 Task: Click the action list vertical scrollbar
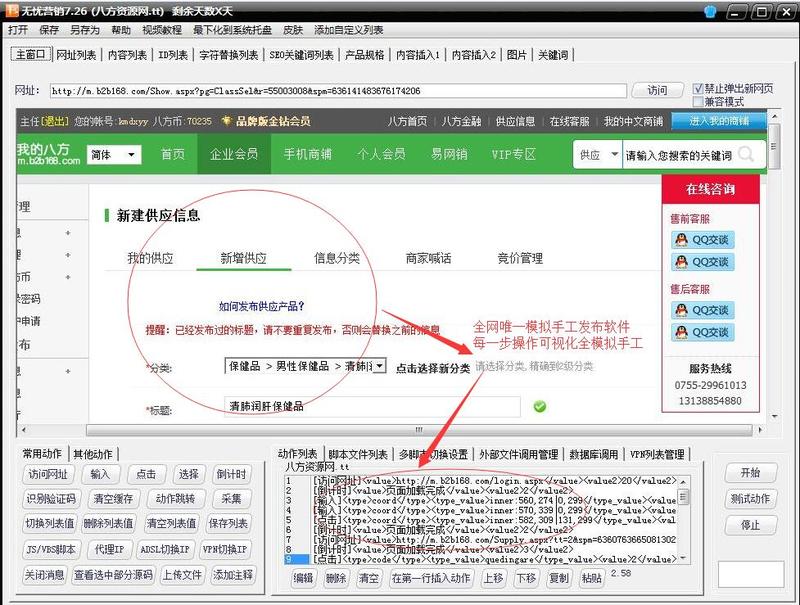(683, 520)
